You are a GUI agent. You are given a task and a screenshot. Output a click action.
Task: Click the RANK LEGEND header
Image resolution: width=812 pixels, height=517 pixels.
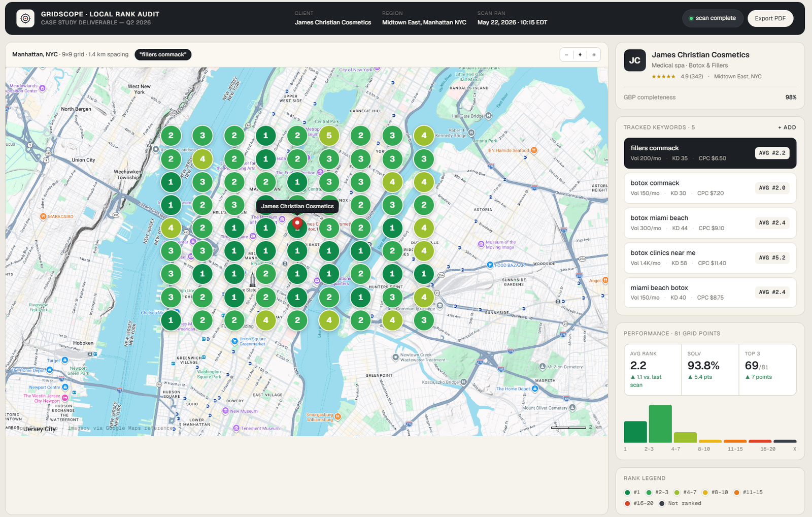tap(645, 478)
